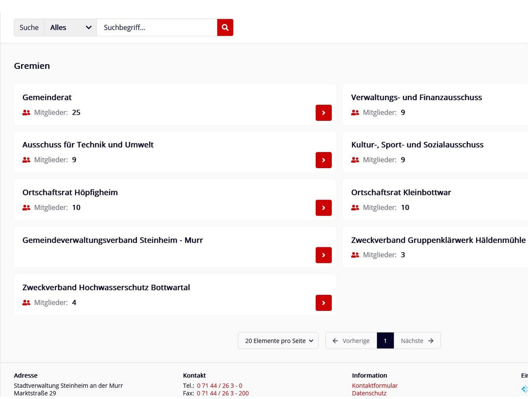The width and height of the screenshot is (532, 399).
Task: Select Kultur-, Sport- und Sozialausschuss title
Action: pyautogui.click(x=417, y=145)
